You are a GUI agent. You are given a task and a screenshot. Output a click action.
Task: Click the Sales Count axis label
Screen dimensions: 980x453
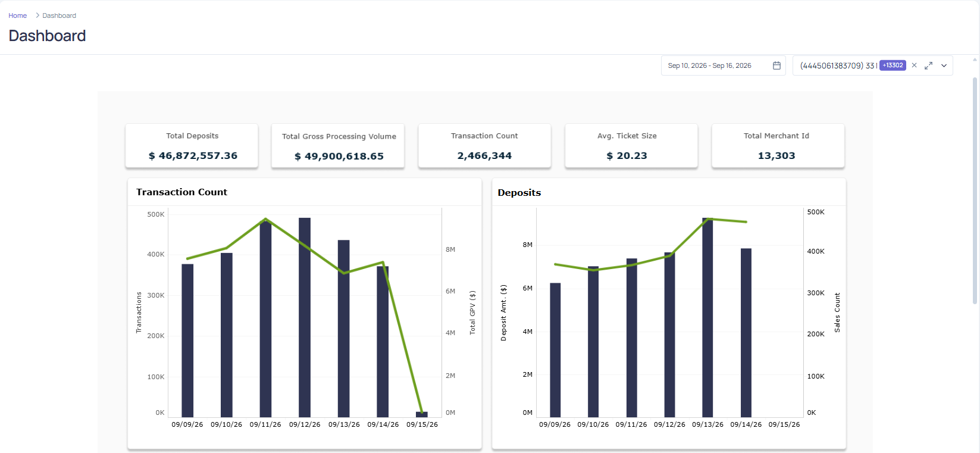coord(837,313)
